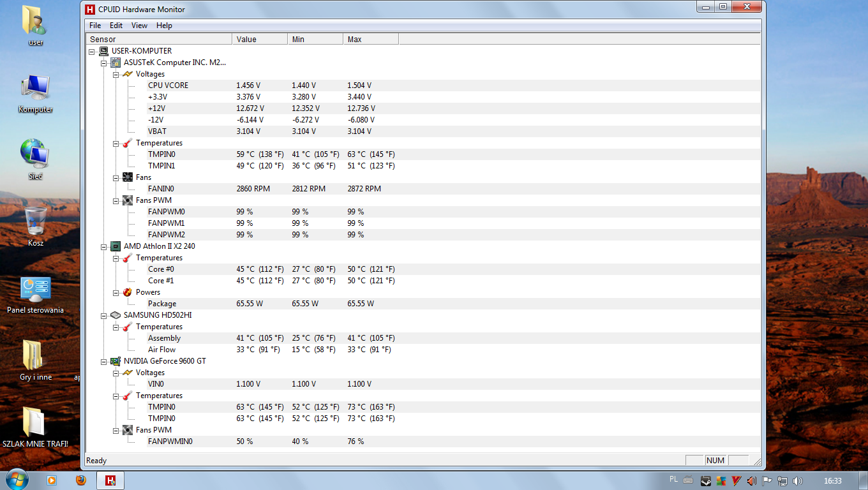This screenshot has height=490, width=868.
Task: Select the Panel sterowania desktop icon
Action: (x=35, y=295)
